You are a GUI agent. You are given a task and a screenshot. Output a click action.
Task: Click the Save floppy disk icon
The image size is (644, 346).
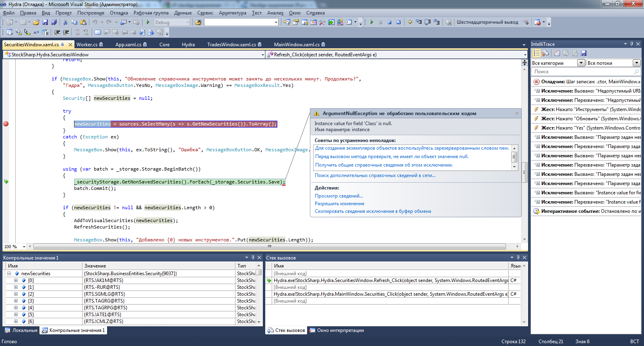coord(45,22)
